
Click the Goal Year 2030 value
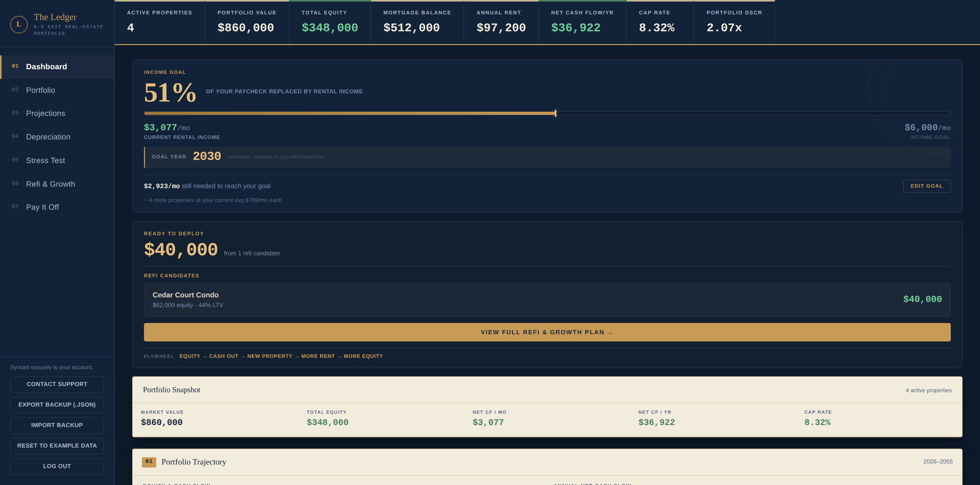click(x=206, y=156)
